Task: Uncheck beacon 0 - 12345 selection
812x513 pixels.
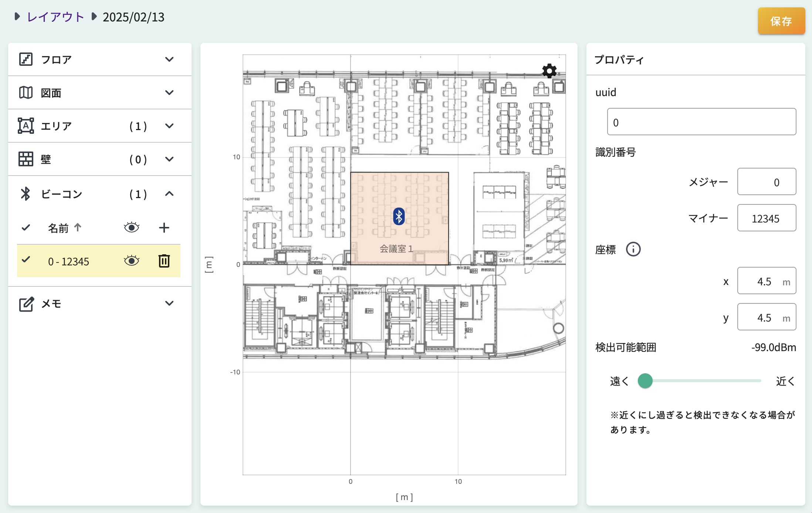Action: 26,260
